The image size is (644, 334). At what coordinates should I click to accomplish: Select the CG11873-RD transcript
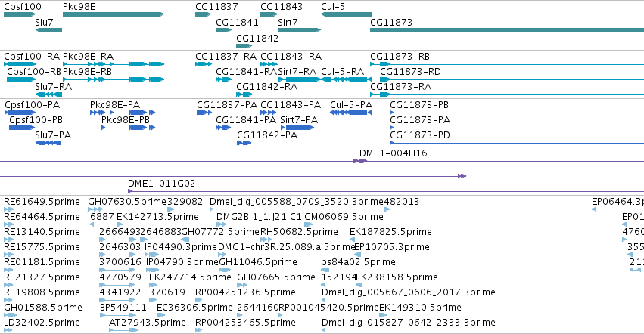click(x=512, y=79)
